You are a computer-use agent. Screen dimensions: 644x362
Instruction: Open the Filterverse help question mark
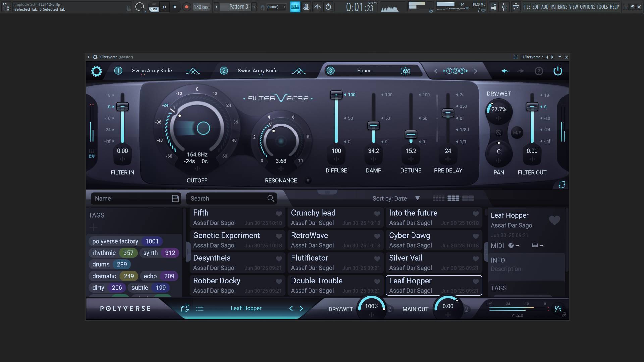[x=539, y=71]
